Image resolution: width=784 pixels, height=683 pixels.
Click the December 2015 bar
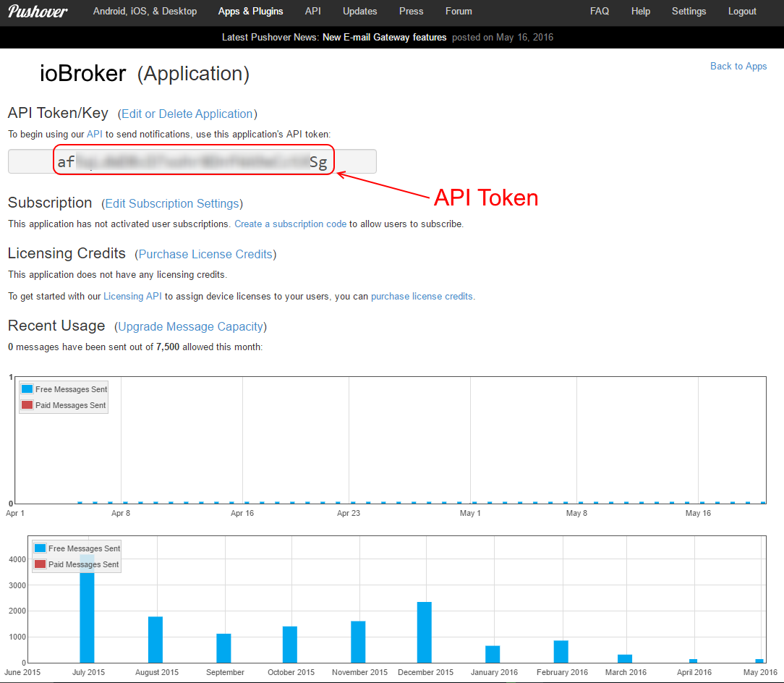[425, 632]
